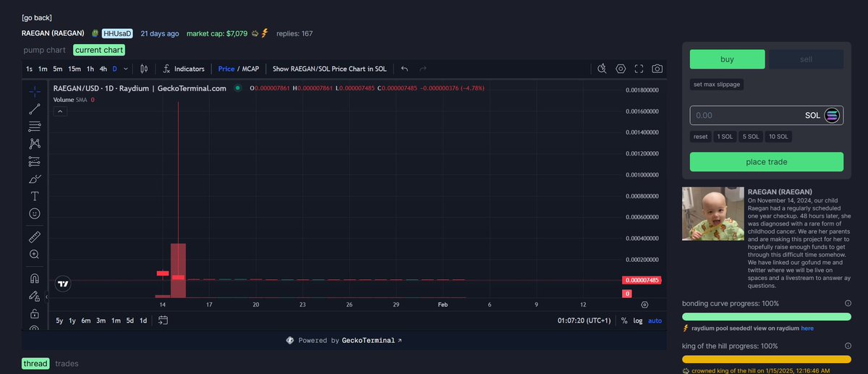Enter fullscreen chart mode
Image resolution: width=868 pixels, height=374 pixels.
point(639,69)
